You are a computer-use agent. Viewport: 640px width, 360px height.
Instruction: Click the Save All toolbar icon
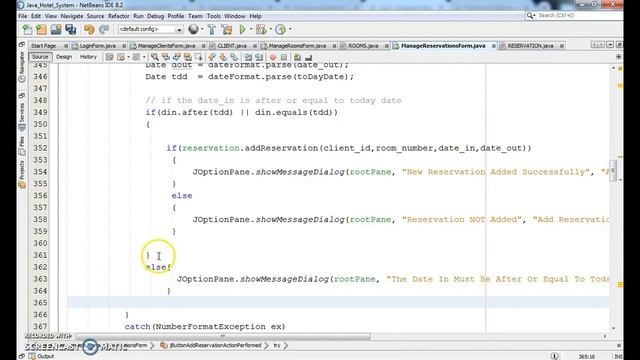(x=71, y=29)
